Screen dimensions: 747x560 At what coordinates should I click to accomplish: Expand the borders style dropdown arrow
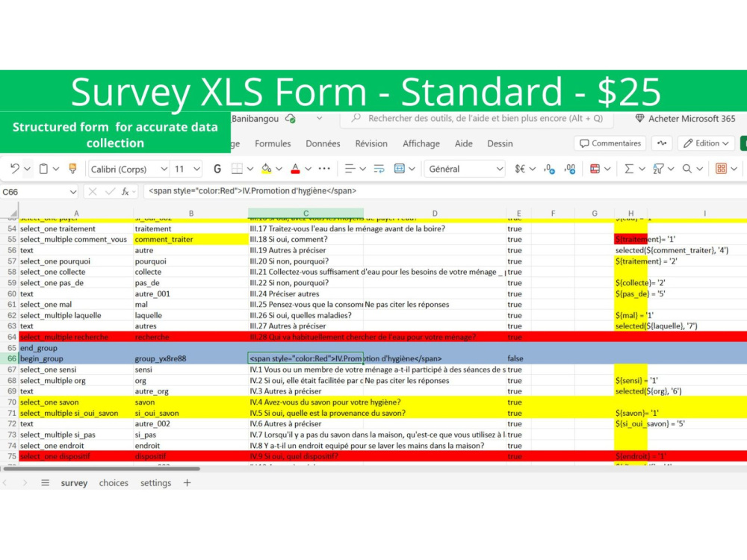click(x=250, y=169)
